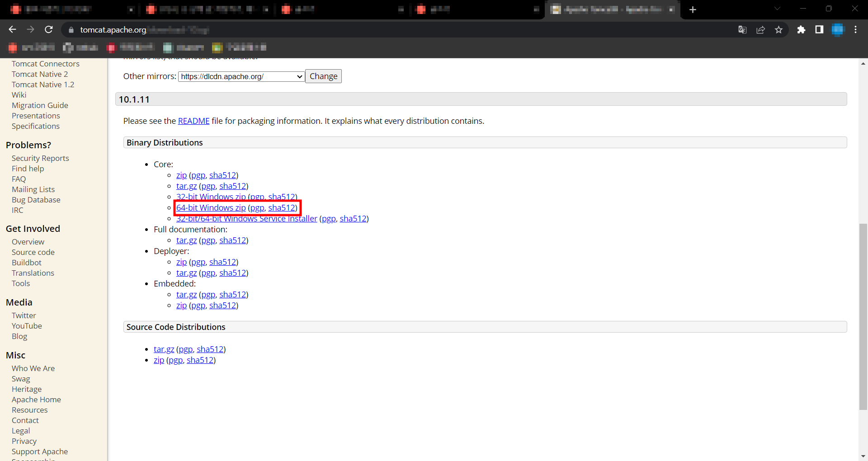
Task: Open the Mailing Lists link
Action: 33,189
